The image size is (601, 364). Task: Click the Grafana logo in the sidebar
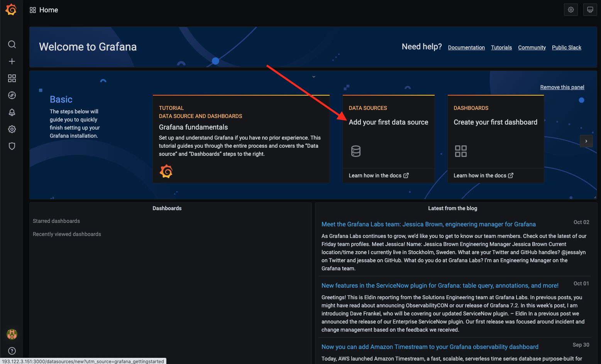click(x=11, y=10)
